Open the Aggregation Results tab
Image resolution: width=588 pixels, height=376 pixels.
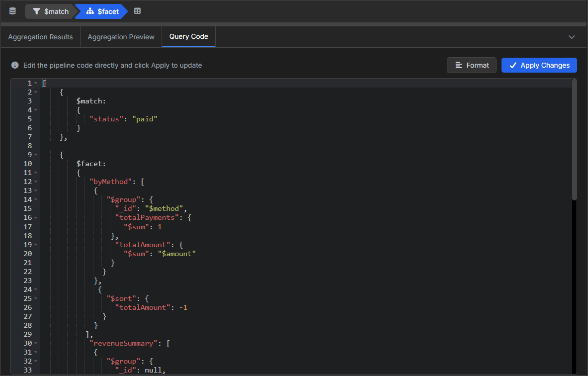[x=40, y=37]
